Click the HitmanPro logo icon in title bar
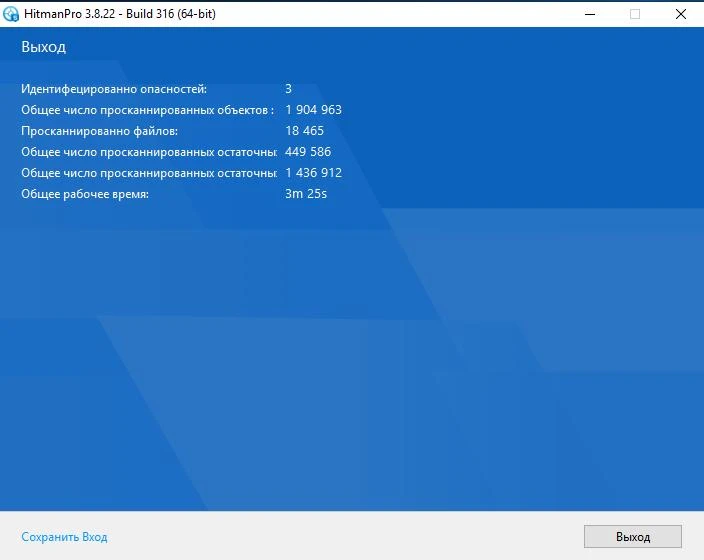The height and width of the screenshot is (560, 704). tap(12, 14)
